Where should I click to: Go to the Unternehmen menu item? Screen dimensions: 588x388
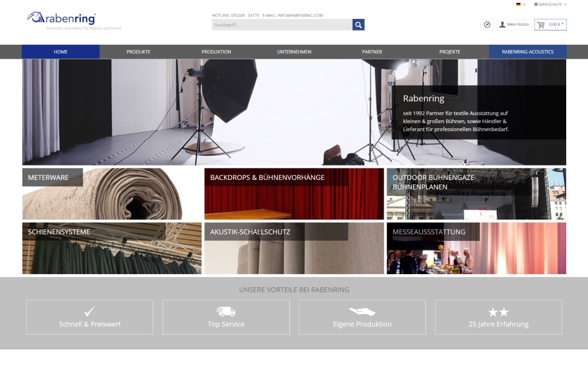click(294, 52)
